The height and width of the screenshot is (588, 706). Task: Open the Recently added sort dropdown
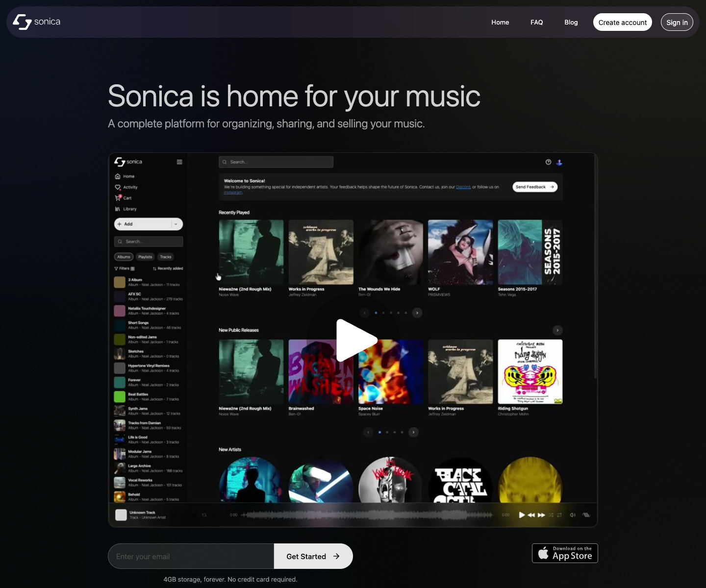point(168,269)
